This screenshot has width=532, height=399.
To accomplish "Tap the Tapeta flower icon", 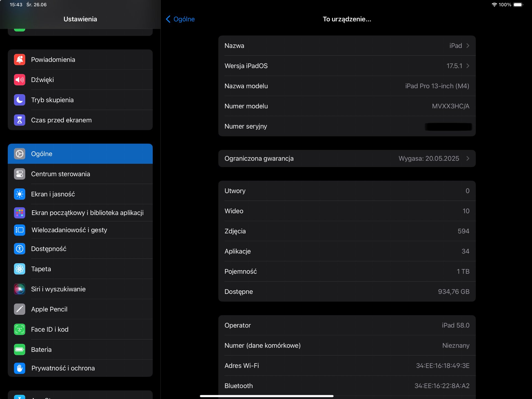I will pyautogui.click(x=19, y=269).
